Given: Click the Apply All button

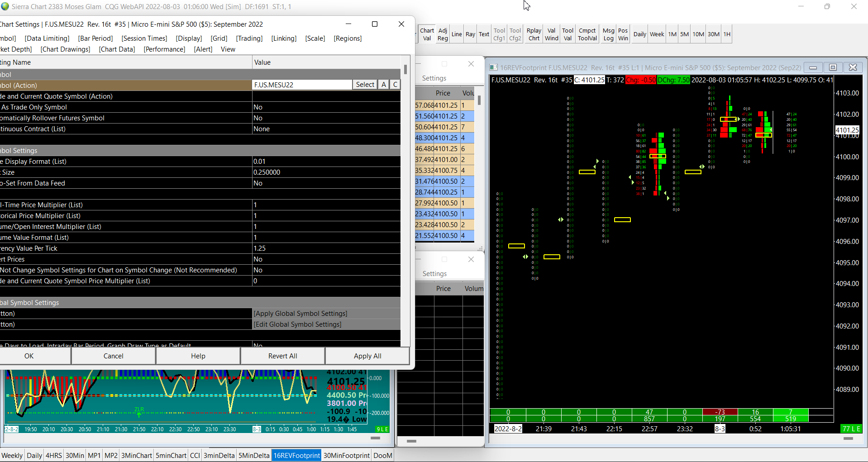Looking at the screenshot, I should click(367, 356).
